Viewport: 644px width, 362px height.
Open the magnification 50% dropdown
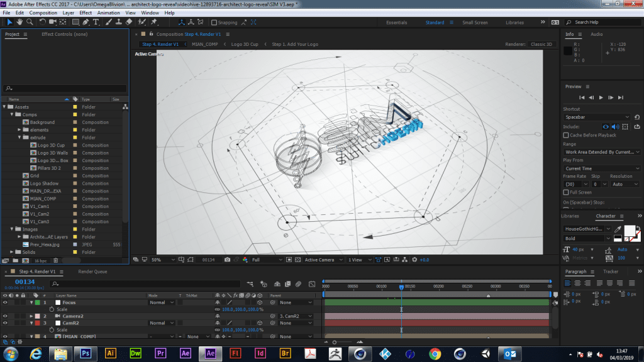tap(163, 260)
